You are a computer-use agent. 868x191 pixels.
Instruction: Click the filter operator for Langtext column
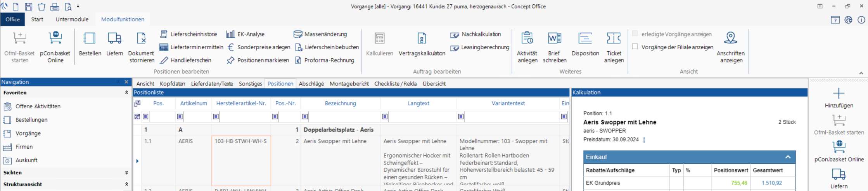(x=385, y=116)
